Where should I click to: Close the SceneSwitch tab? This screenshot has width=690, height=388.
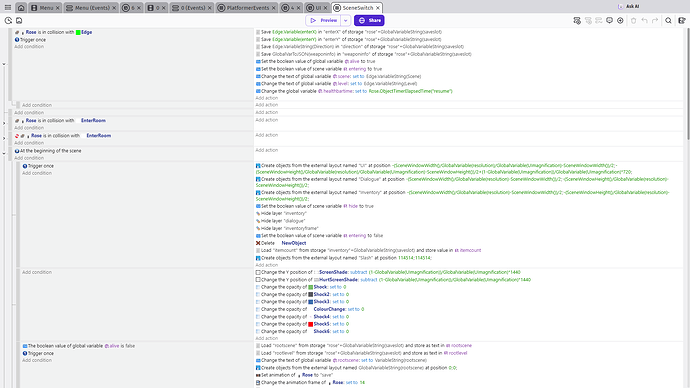tap(378, 8)
